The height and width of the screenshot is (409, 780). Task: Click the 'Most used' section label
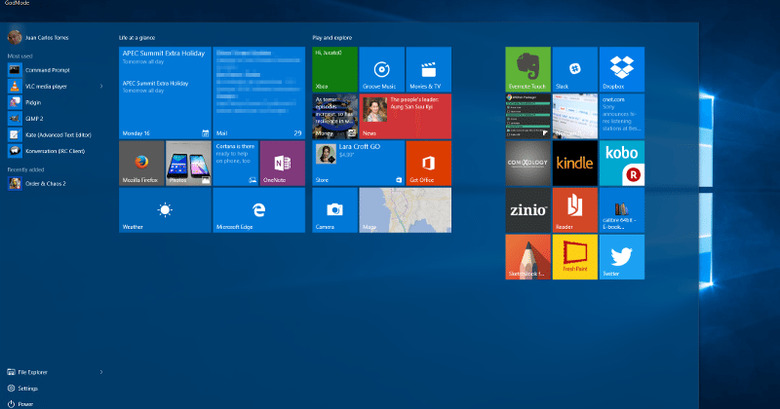(x=20, y=56)
